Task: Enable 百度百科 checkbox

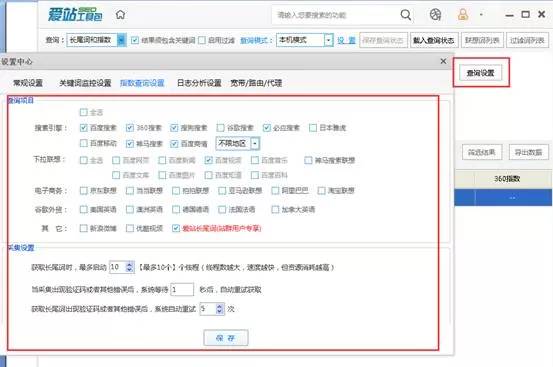Action: point(255,175)
